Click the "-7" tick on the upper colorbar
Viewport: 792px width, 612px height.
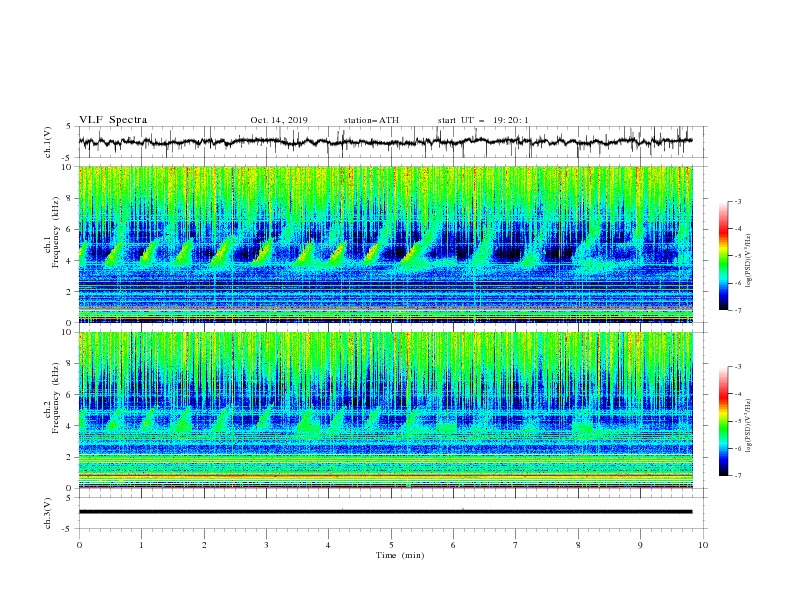[738, 311]
